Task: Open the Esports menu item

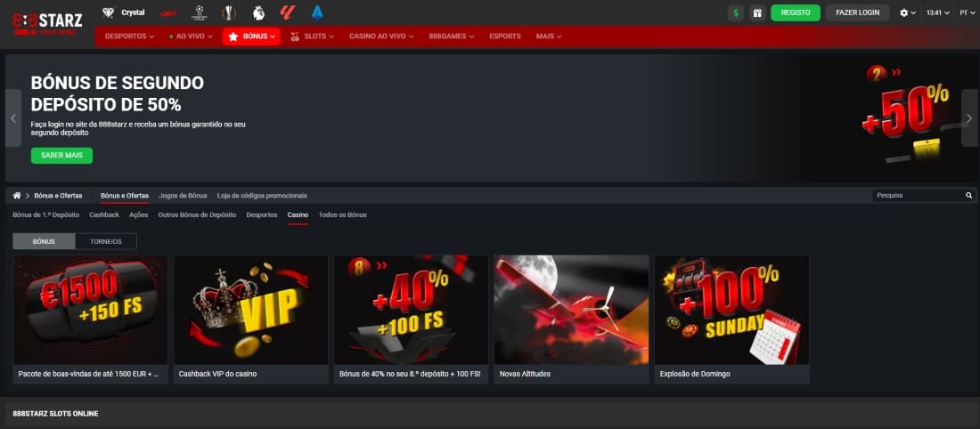Action: pyautogui.click(x=505, y=36)
